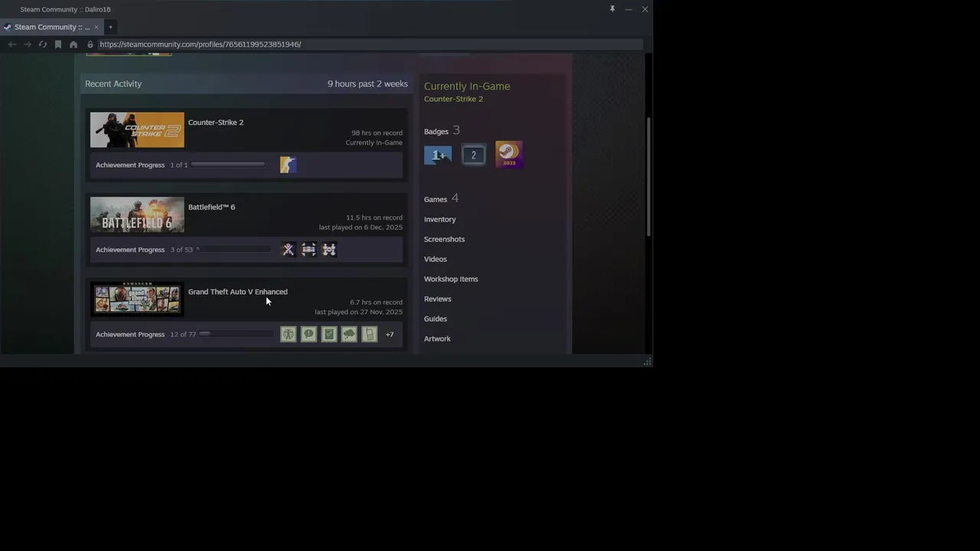The image size is (980, 551).
Task: Open Counter-Strike 2 under Currently In-Game
Action: pyautogui.click(x=453, y=99)
